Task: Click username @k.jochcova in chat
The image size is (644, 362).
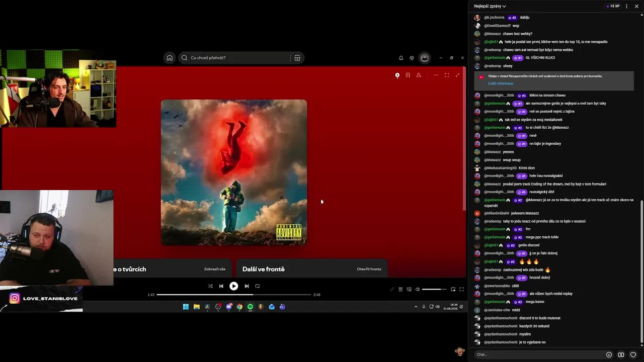Action: [494, 18]
